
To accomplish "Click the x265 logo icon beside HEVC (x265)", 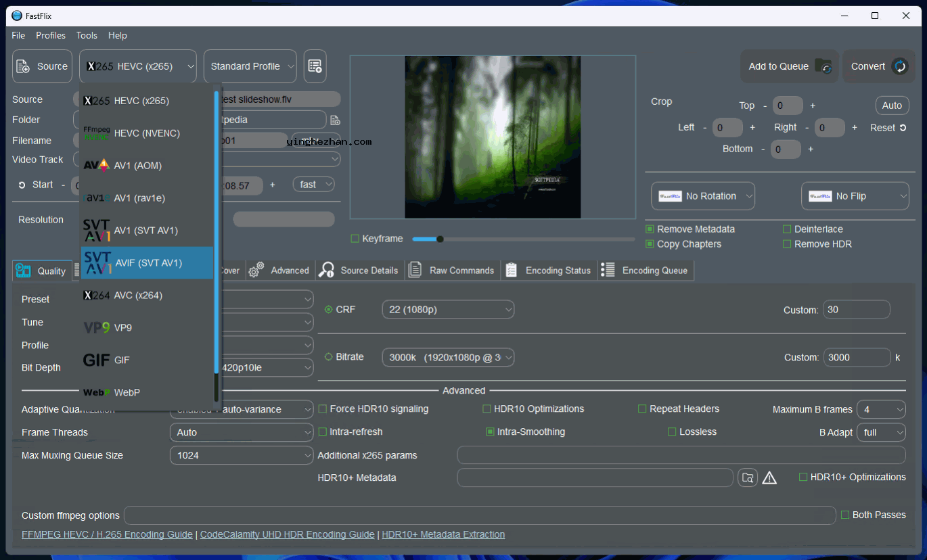I will [x=97, y=101].
